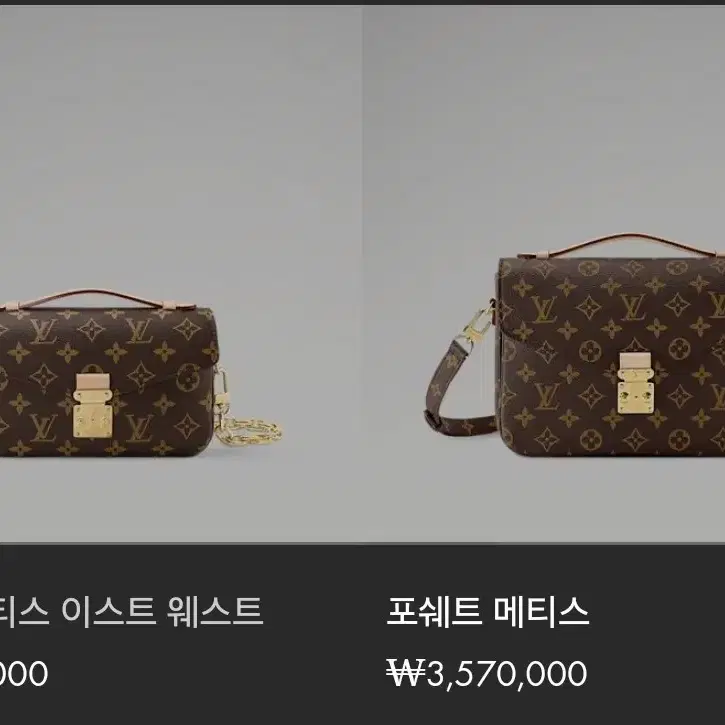Screen dimensions: 725x725
Task: Open the East West monogram bag product image
Action: pyautogui.click(x=180, y=273)
